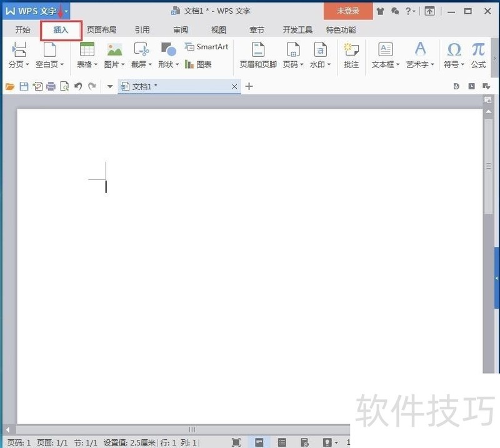Expand the side task pane arrow
This screenshot has height=448, width=500.
pyautogui.click(x=497, y=278)
